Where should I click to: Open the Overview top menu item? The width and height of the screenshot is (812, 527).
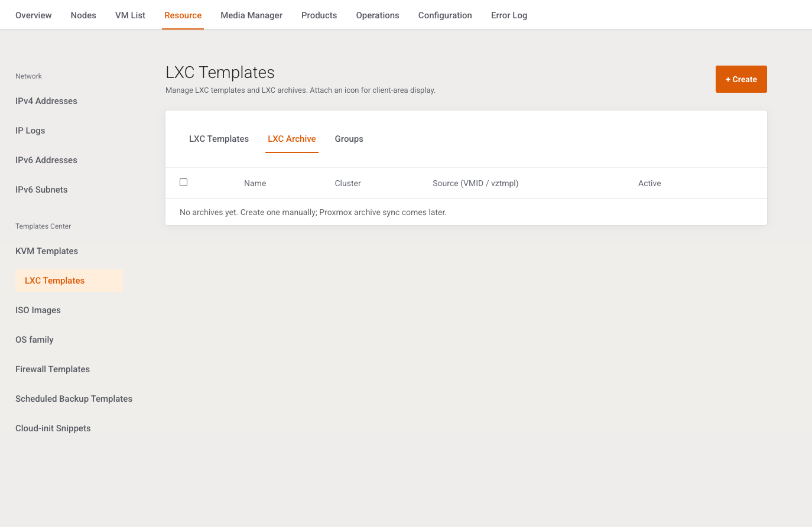tap(33, 15)
